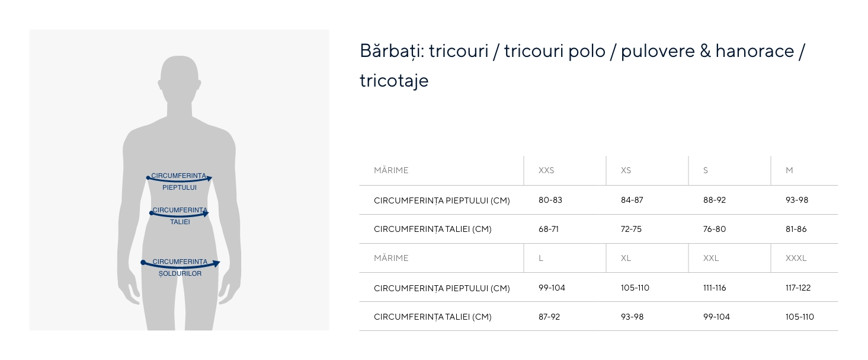Select the 117-122 chest value for XXXL

click(x=798, y=288)
